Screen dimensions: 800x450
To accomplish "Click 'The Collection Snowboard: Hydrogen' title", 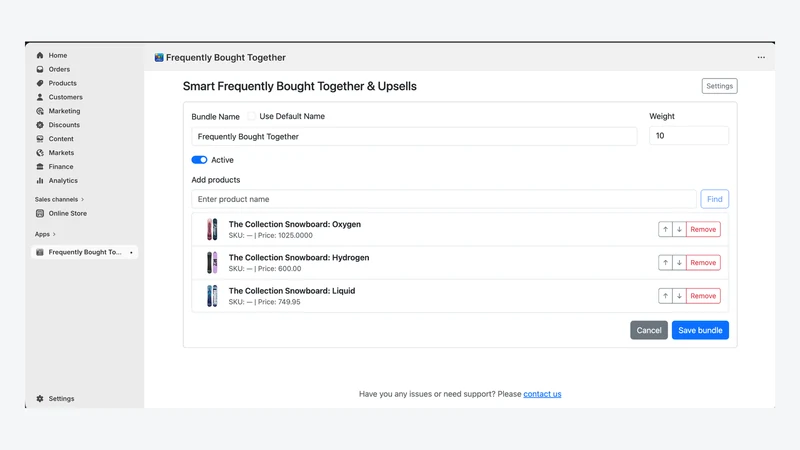I will click(298, 258).
